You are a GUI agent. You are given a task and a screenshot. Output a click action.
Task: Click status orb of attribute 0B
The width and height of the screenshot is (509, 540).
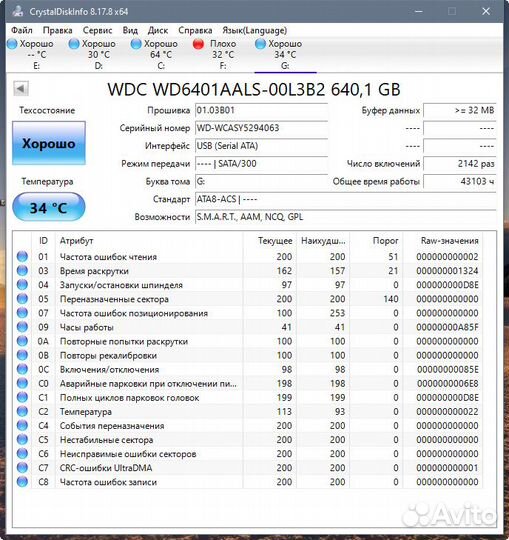coord(22,355)
